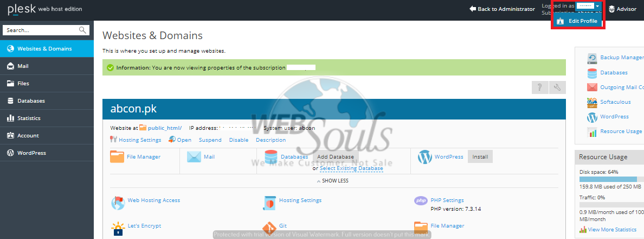This screenshot has width=644, height=239.
Task: Open the Advisor owl icon
Action: (x=612, y=9)
